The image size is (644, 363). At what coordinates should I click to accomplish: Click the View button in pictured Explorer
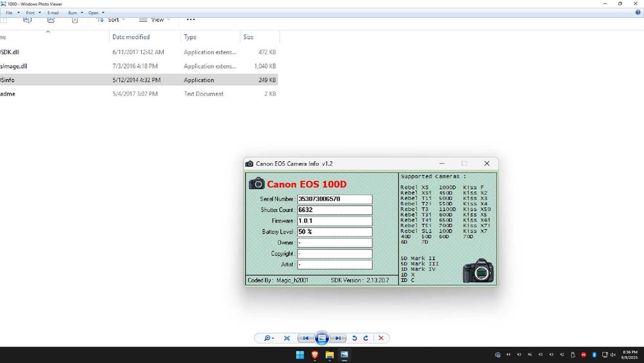click(x=155, y=20)
